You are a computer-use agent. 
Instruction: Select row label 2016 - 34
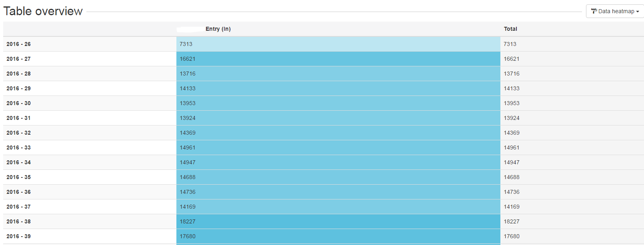(x=18, y=162)
